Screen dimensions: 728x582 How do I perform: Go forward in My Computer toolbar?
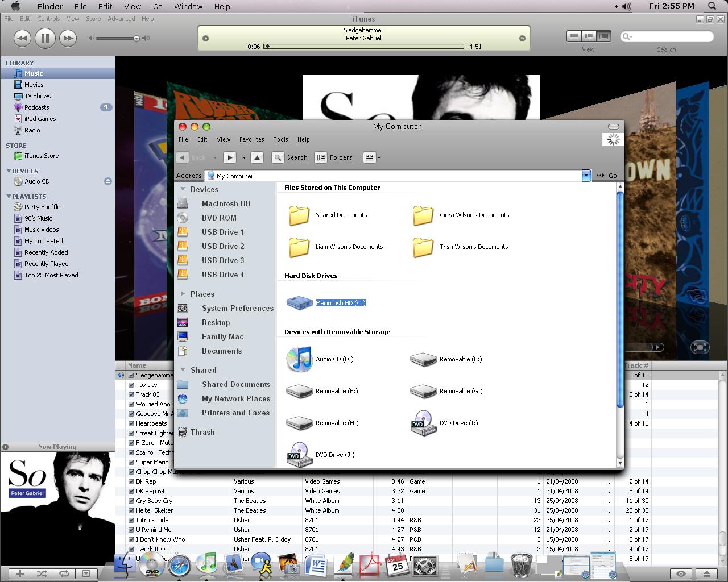tap(229, 157)
